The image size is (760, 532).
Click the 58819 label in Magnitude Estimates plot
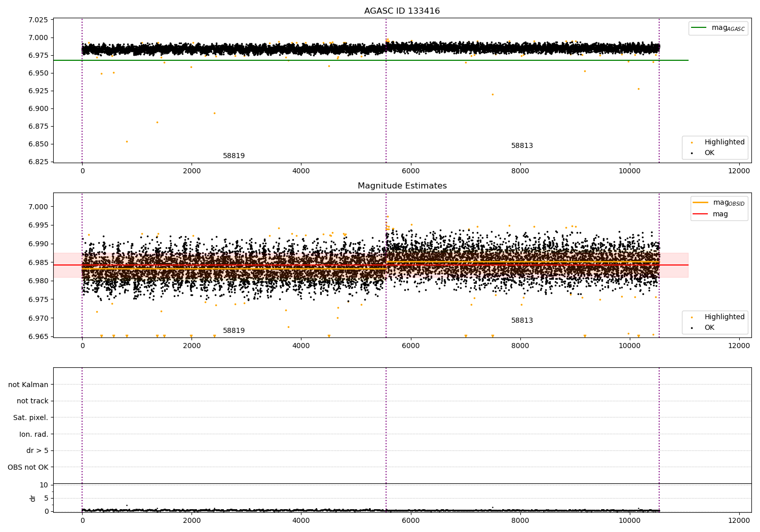pyautogui.click(x=234, y=330)
